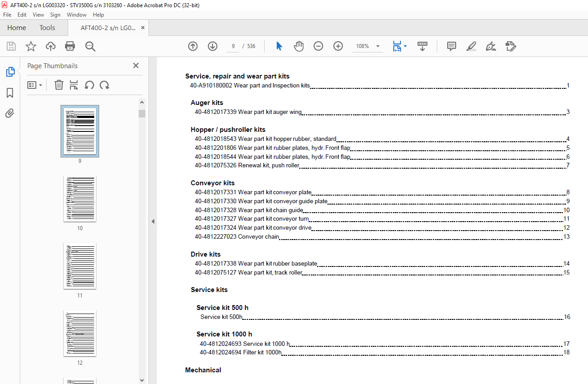Open the find text magnifier icon
588x384 pixels.
[90, 46]
